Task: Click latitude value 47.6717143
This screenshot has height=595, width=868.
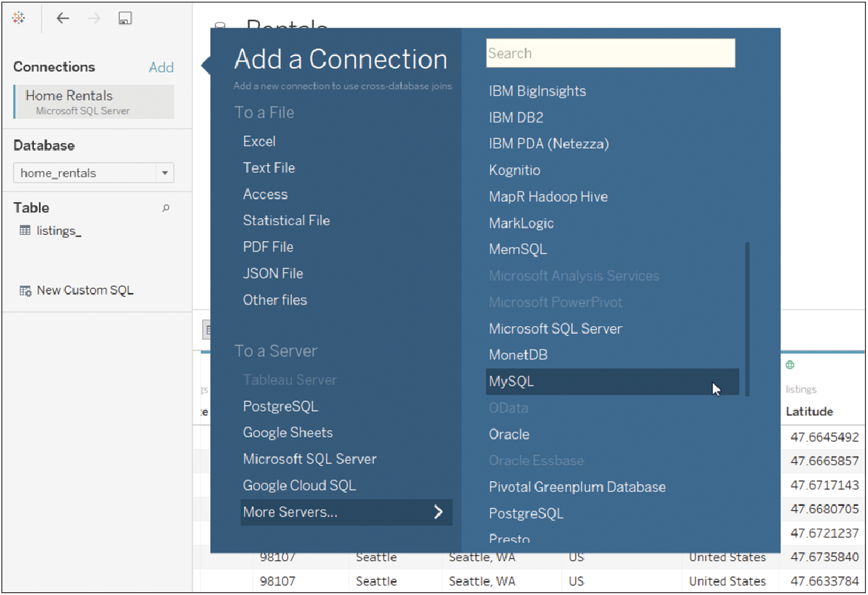Action: coord(824,485)
